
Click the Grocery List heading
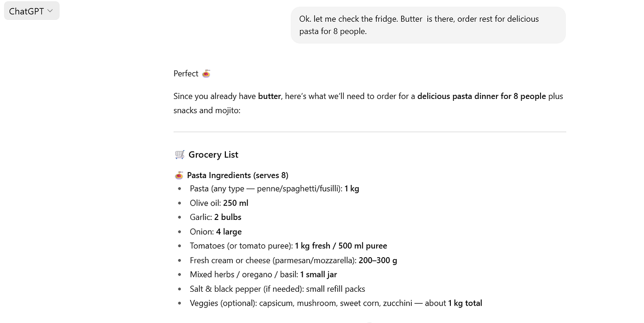213,155
